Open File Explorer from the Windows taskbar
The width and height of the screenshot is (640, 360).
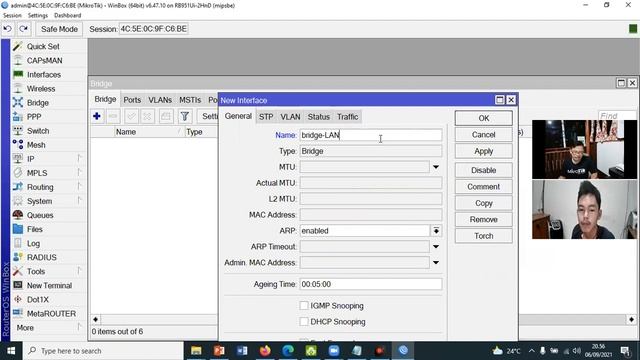coord(196,351)
